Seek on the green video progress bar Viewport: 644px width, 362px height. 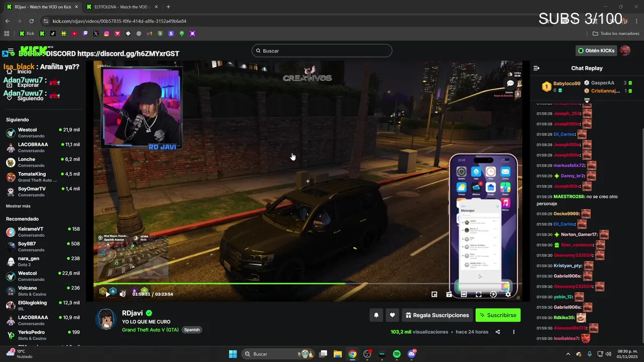point(307,284)
